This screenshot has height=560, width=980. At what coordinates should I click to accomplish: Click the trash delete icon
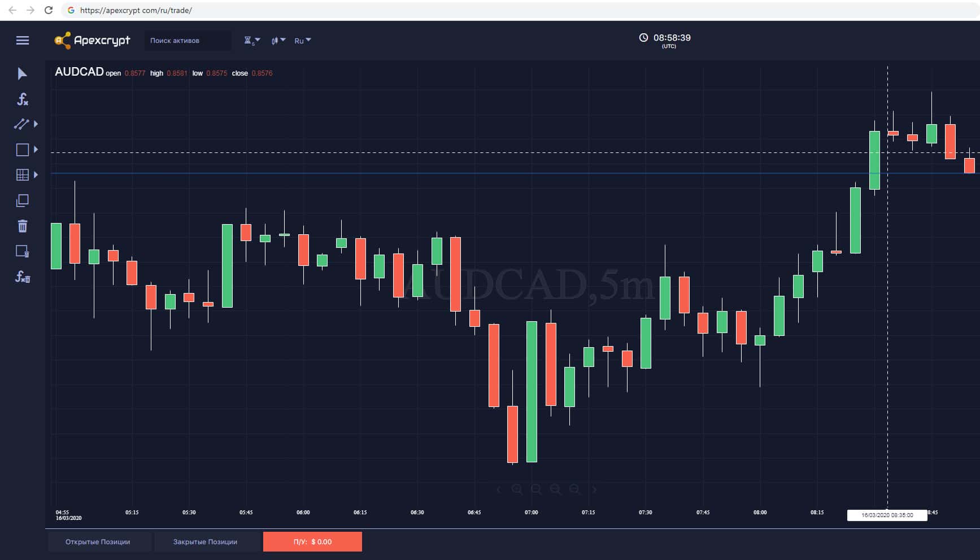pyautogui.click(x=22, y=226)
